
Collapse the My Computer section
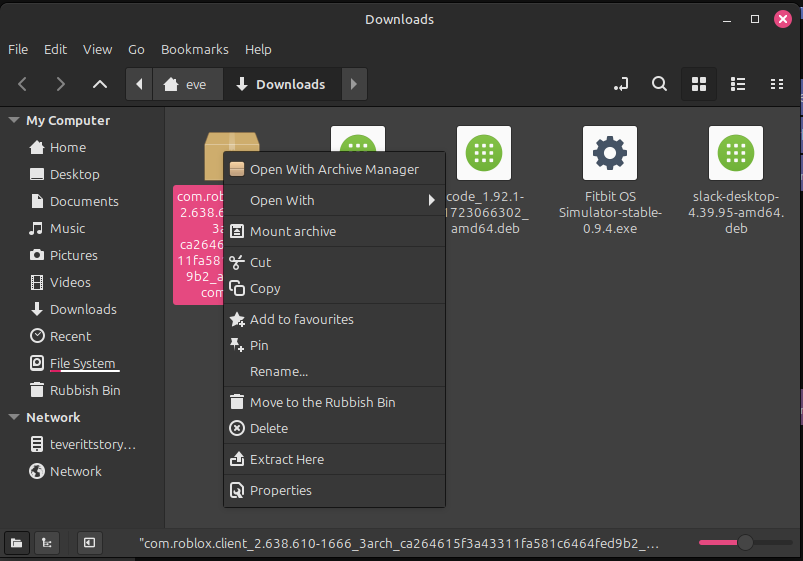14,121
